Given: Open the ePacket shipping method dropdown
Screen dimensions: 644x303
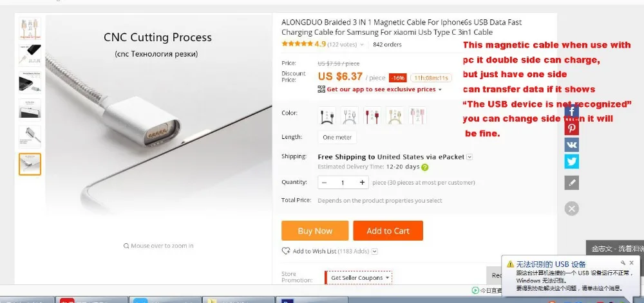Looking at the screenshot, I should 469,157.
